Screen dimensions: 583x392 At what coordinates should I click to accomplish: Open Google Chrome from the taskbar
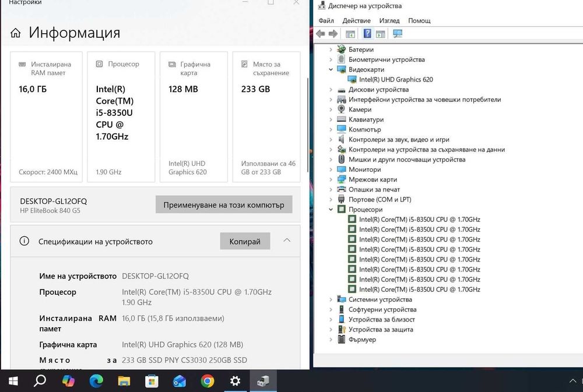(208, 381)
